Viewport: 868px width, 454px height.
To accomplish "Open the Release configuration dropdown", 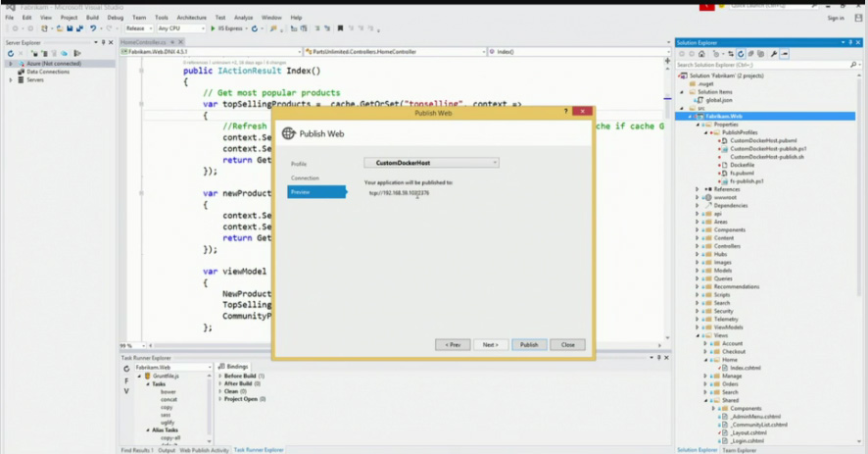I will coord(137,28).
